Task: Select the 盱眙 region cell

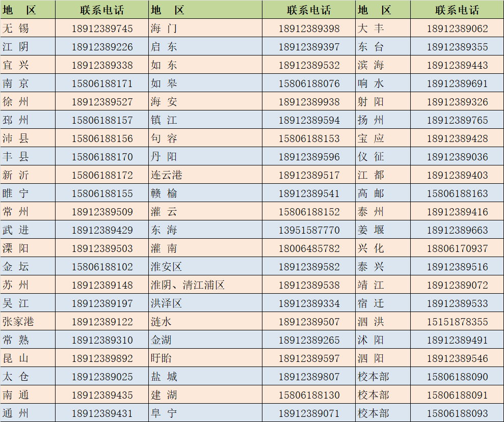Action: 162,358
